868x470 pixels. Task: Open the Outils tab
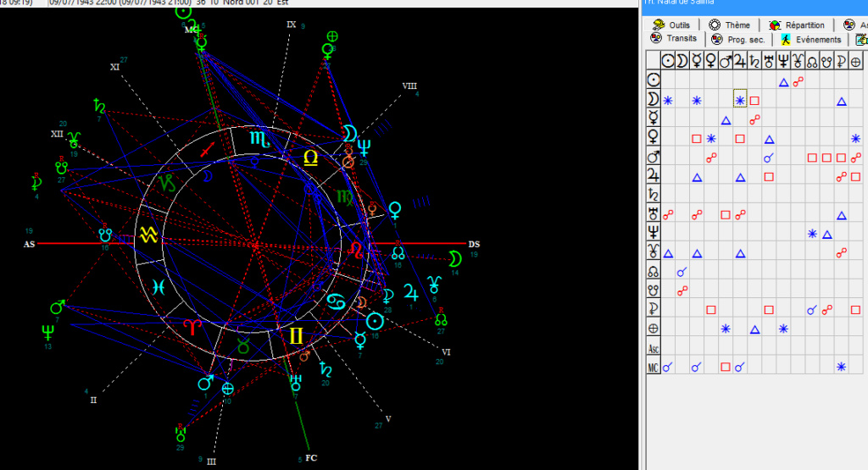click(671, 25)
